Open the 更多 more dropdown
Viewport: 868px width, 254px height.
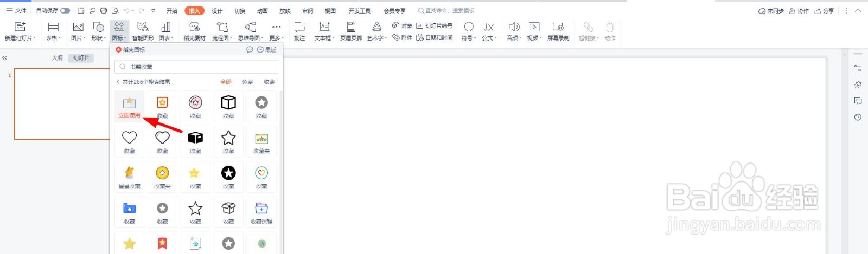point(276,38)
